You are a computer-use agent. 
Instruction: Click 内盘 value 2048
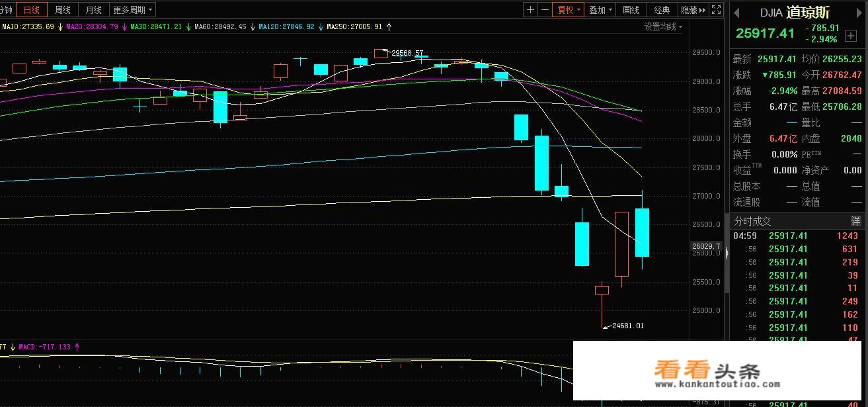[851, 138]
